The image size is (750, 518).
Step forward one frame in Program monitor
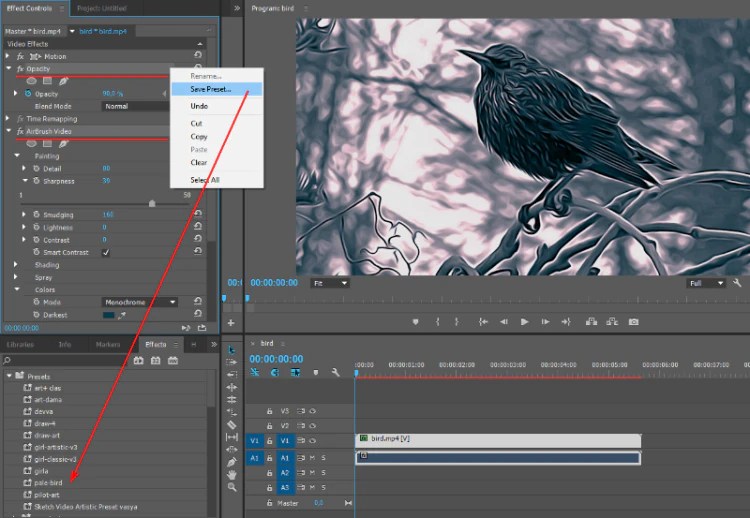(545, 322)
